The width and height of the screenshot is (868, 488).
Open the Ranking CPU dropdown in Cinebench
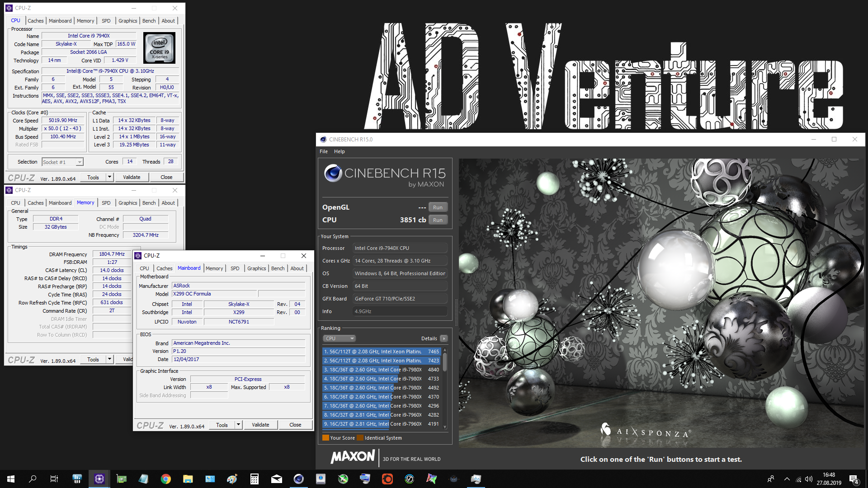[339, 338]
